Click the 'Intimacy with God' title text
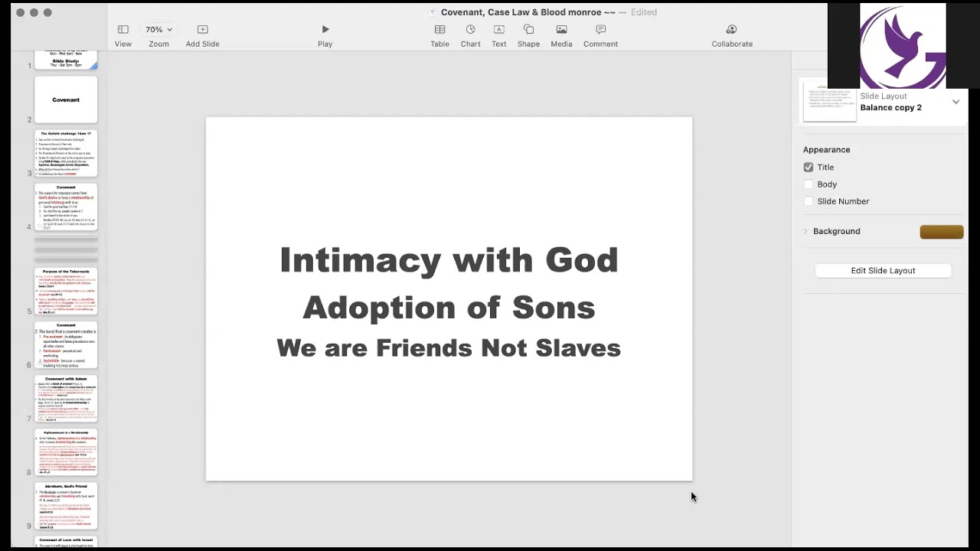 coord(449,260)
